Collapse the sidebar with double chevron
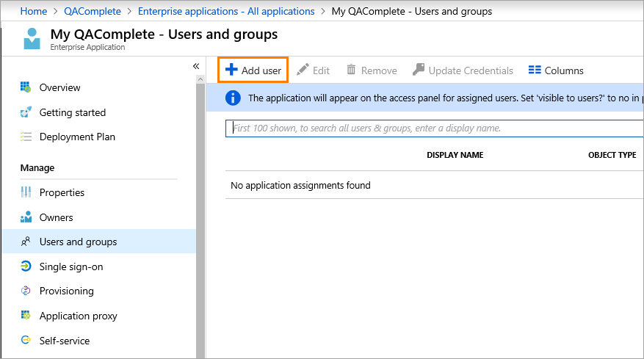This screenshot has height=359, width=644. click(x=196, y=66)
